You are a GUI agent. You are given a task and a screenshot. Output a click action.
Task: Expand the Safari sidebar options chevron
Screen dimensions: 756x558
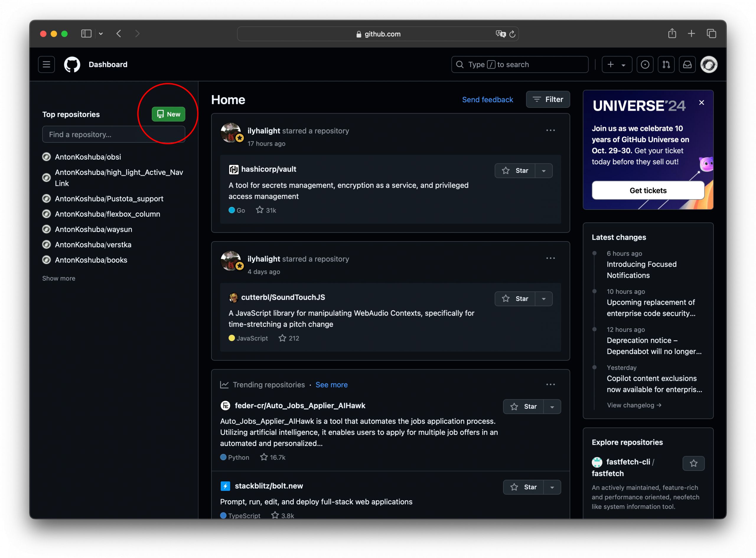tap(101, 34)
